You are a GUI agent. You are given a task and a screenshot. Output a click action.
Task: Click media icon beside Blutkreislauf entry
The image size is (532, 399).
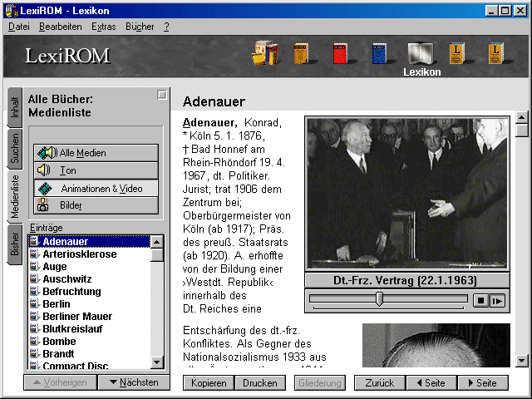(x=34, y=328)
